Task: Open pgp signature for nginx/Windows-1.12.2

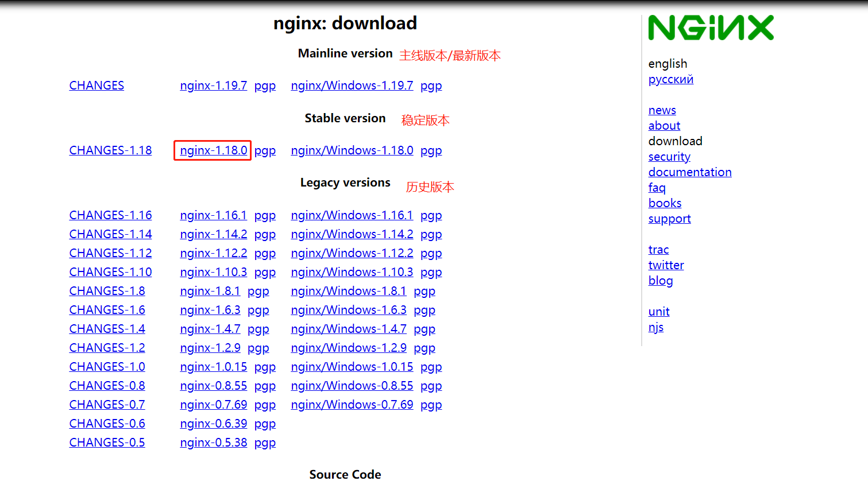Action: [431, 253]
